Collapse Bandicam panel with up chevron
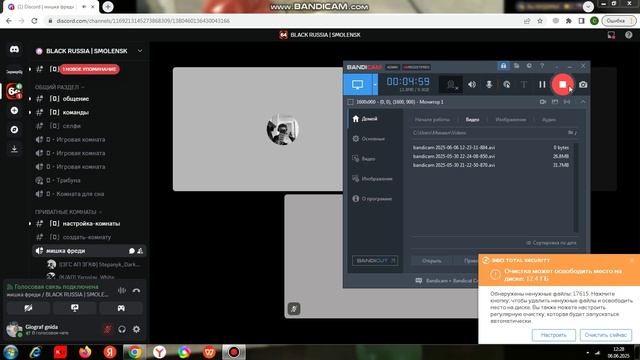The width and height of the screenshot is (640, 360). coord(583,102)
